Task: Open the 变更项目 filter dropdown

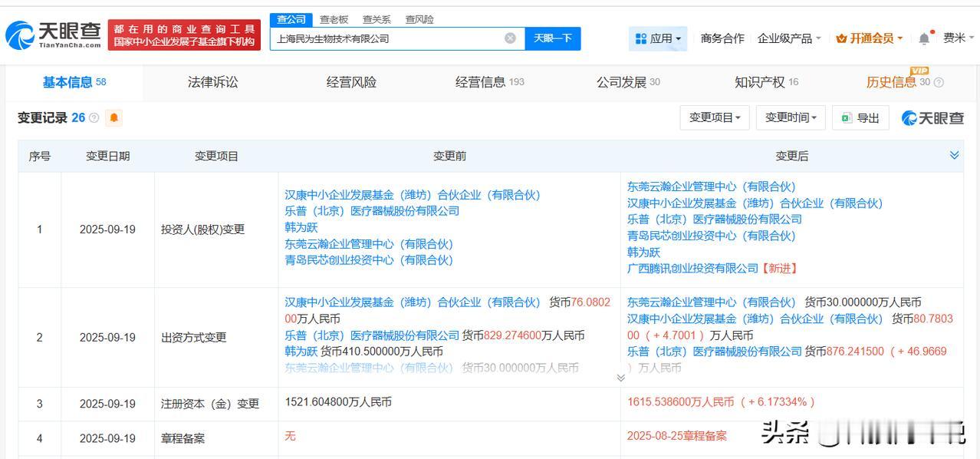Action: [715, 117]
